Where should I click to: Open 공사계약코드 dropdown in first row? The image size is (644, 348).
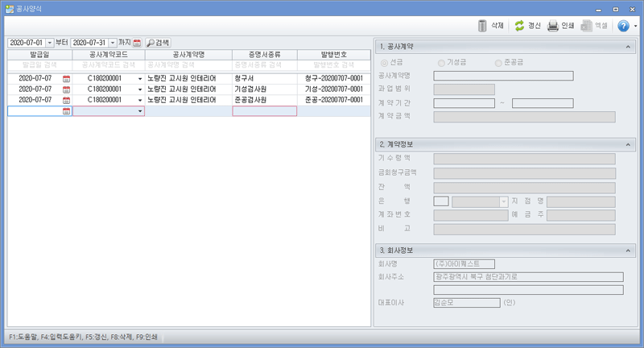(140, 78)
